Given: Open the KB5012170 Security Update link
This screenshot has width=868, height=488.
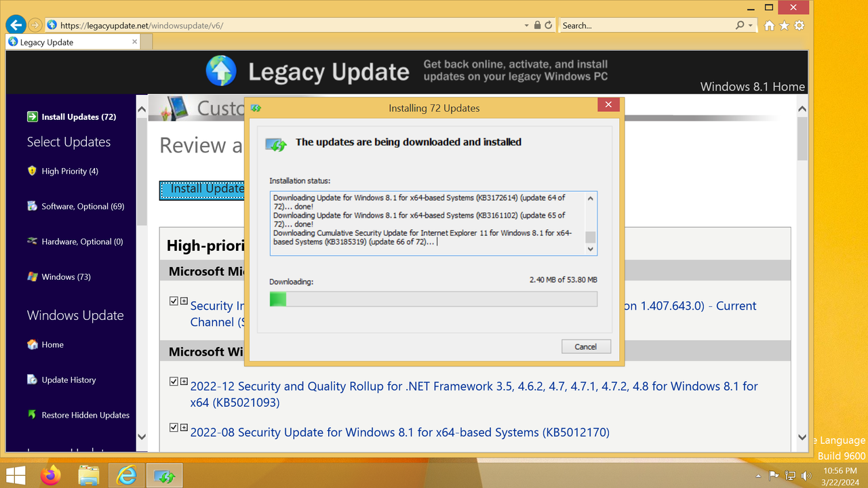Looking at the screenshot, I should [400, 432].
